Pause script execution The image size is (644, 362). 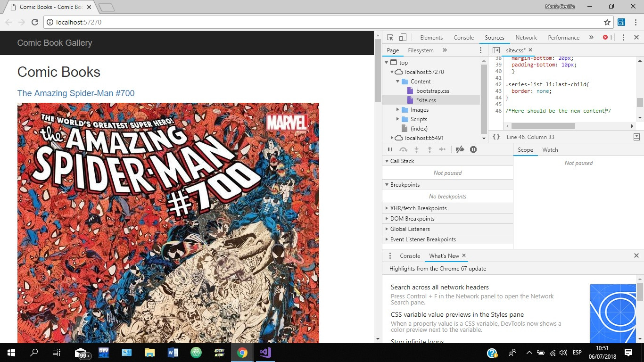[x=390, y=149]
